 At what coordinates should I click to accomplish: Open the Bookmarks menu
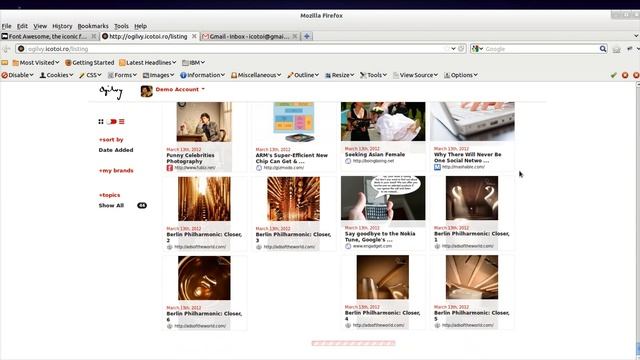(x=93, y=26)
